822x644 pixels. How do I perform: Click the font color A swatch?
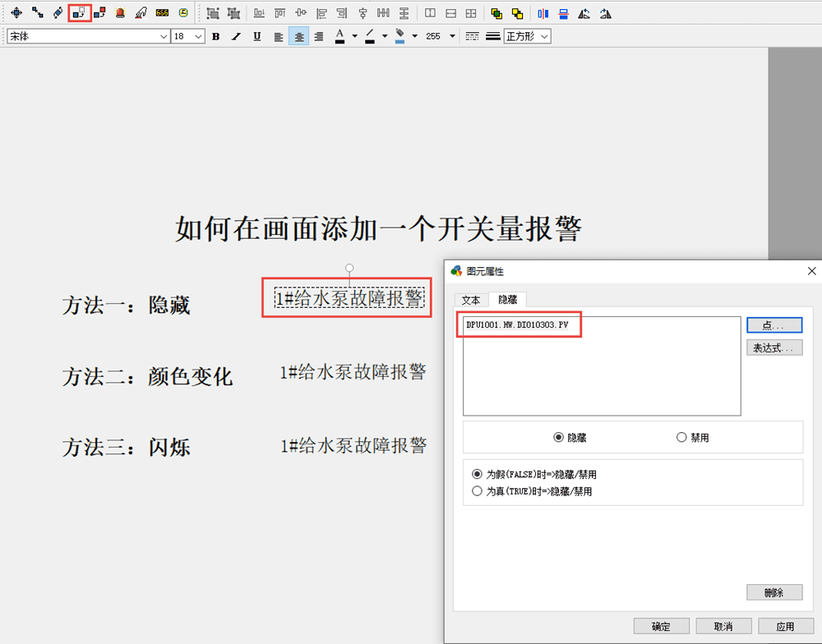coord(339,36)
